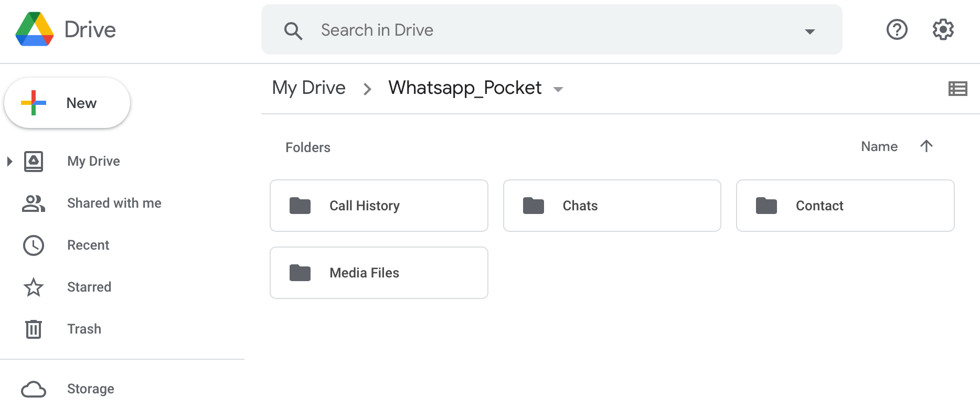This screenshot has height=407, width=980.
Task: Open the help question mark icon
Action: click(897, 29)
